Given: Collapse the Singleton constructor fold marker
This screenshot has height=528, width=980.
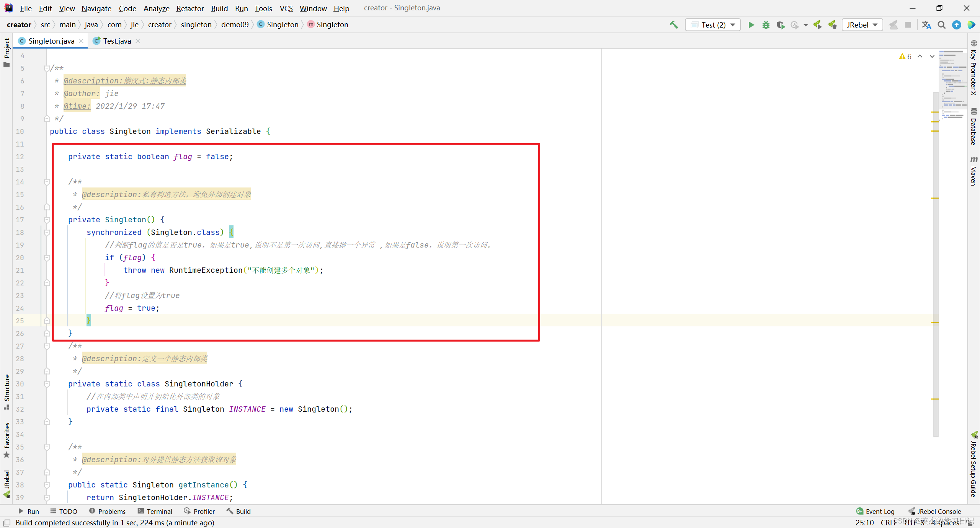Looking at the screenshot, I should click(47, 220).
